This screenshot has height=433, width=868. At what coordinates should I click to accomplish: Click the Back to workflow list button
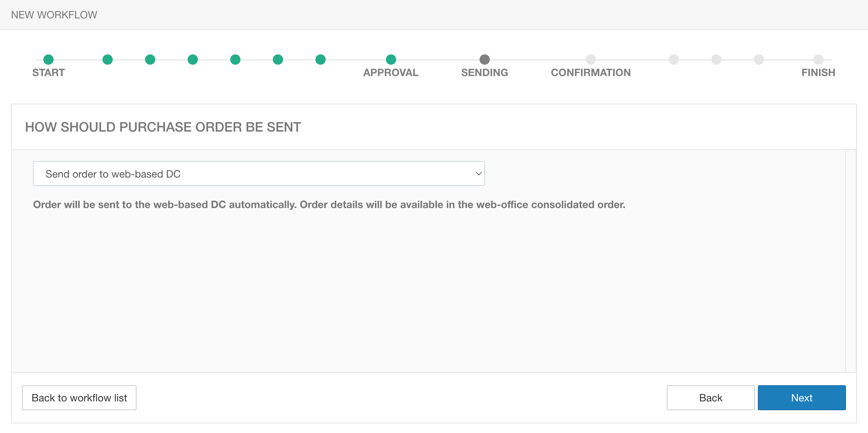[79, 398]
